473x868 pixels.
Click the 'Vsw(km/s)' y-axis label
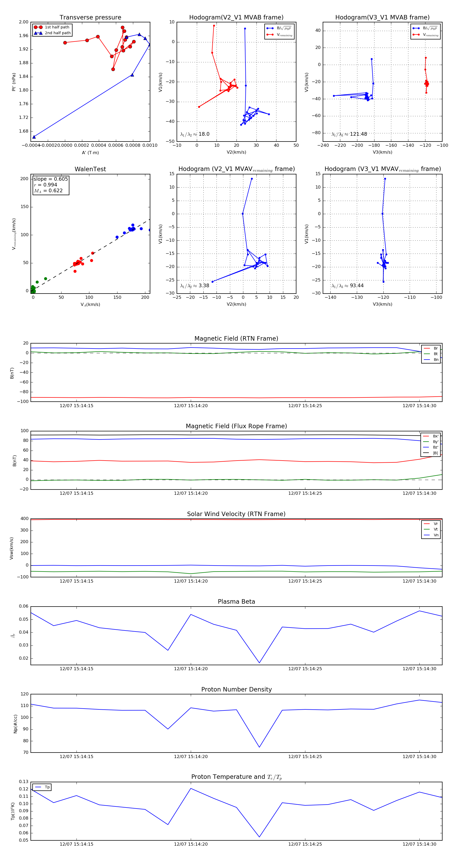tap(12, 548)
